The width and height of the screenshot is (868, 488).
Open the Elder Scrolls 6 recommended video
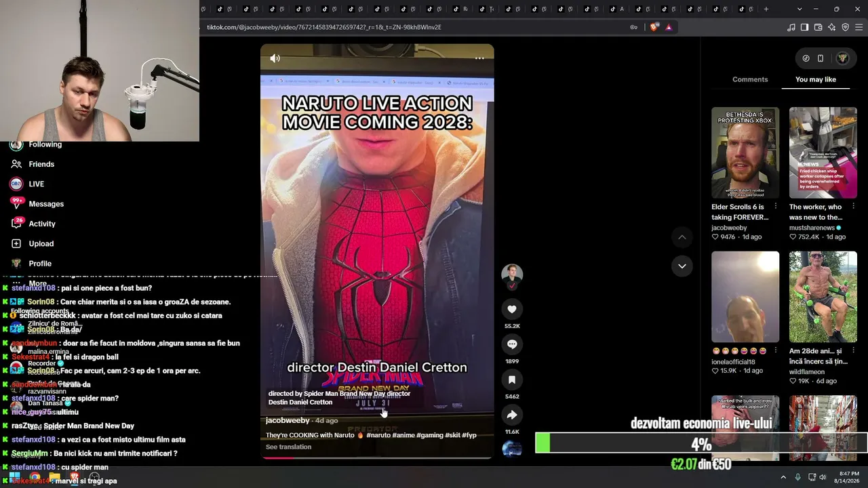coord(745,152)
